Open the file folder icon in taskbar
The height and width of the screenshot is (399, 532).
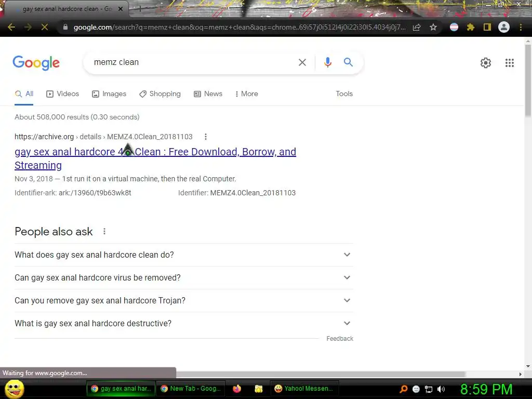[259, 389]
